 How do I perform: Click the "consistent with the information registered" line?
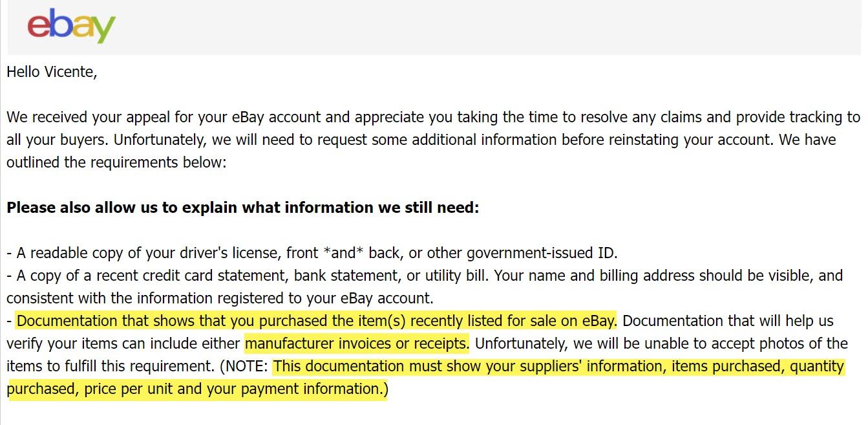tap(220, 298)
